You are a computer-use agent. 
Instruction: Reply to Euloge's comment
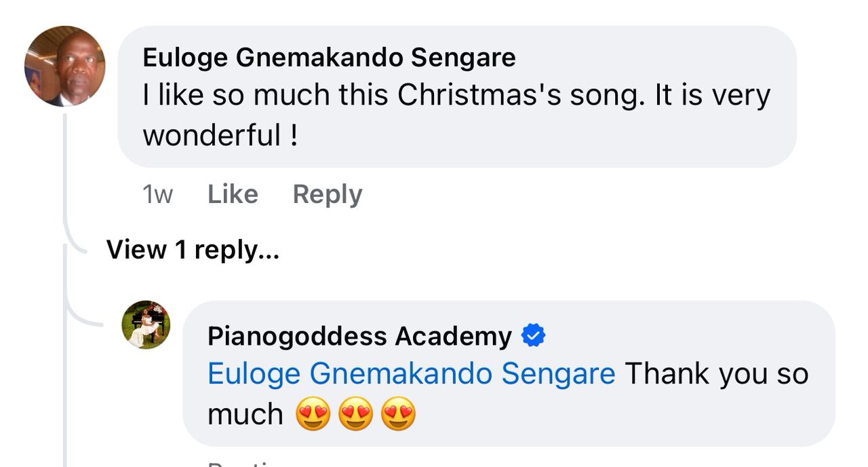click(328, 195)
